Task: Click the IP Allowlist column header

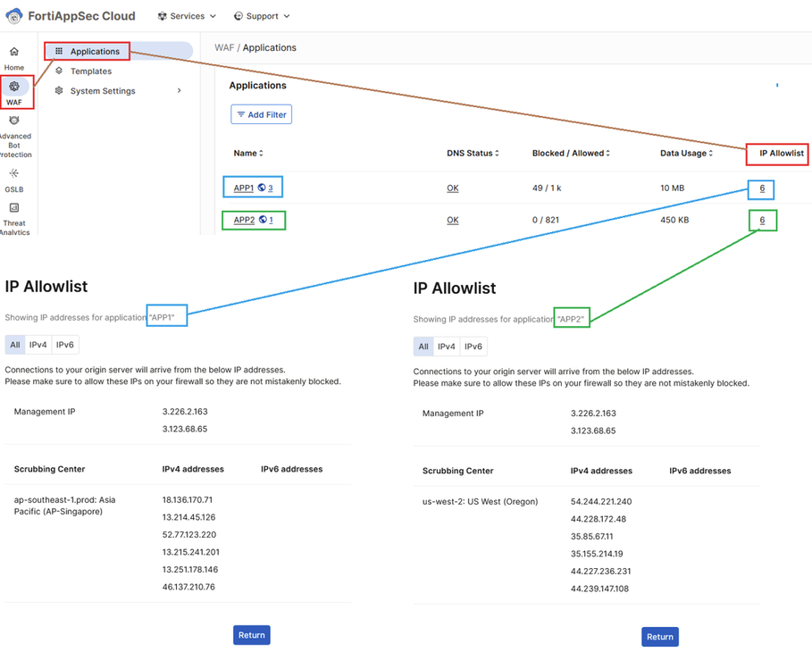Action: [782, 153]
